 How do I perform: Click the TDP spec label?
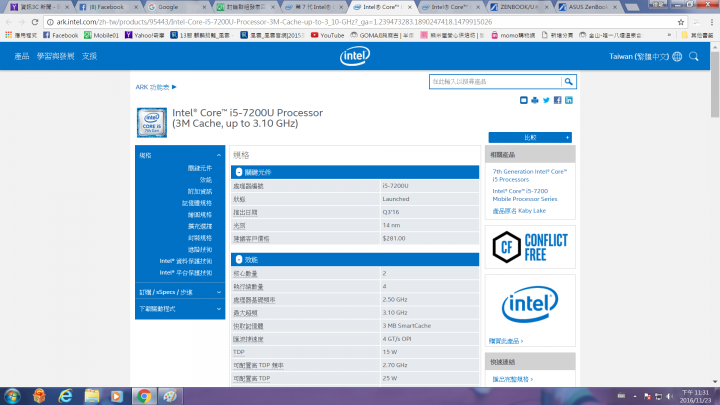coord(239,352)
